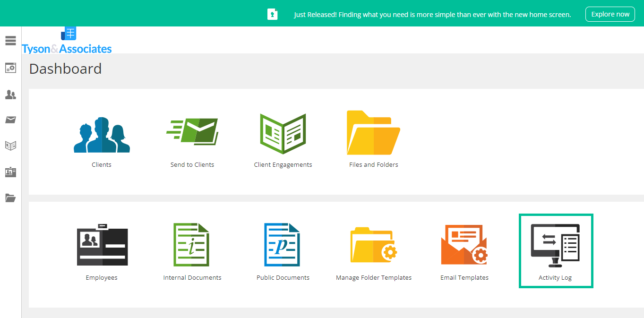644x318 pixels.
Task: Open Send to Clients tile
Action: pyautogui.click(x=192, y=132)
